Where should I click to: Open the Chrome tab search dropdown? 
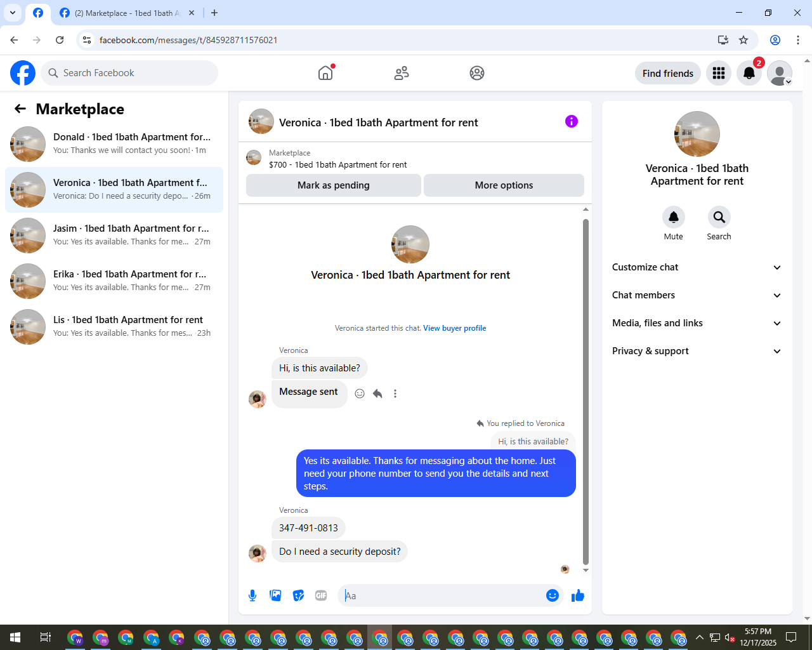pos(13,13)
